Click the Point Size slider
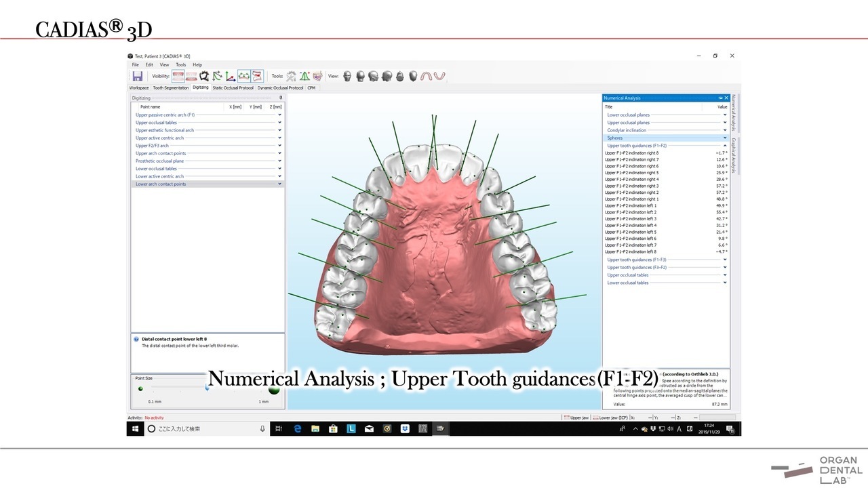This screenshot has width=868, height=488. [x=207, y=388]
